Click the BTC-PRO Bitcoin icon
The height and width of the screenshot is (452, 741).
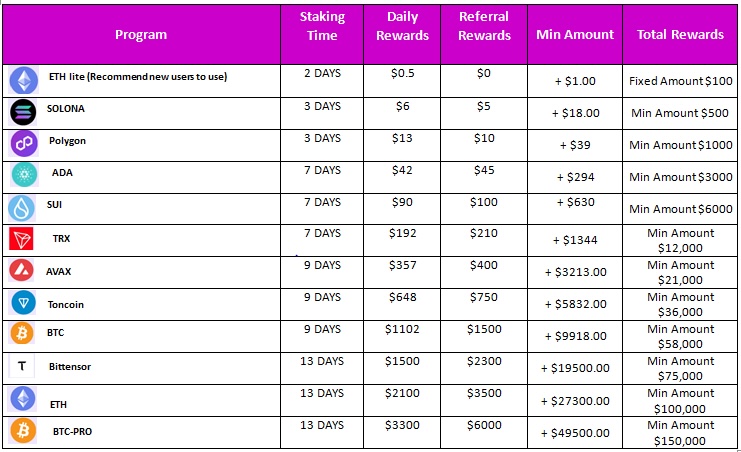click(22, 430)
